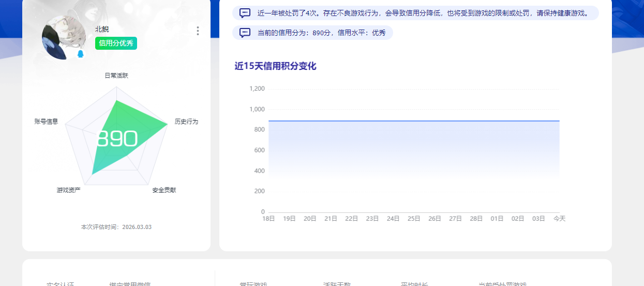Open the three-dot menu beside username 北鲵

coord(198,31)
